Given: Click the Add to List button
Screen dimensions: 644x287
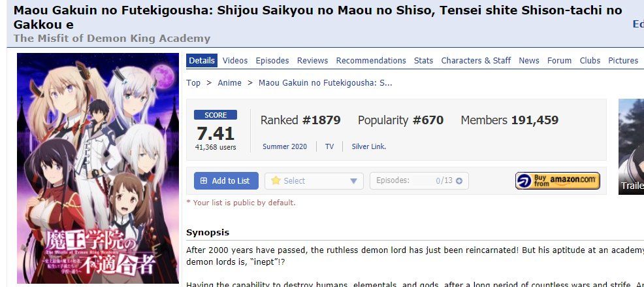Looking at the screenshot, I should pyautogui.click(x=226, y=181).
